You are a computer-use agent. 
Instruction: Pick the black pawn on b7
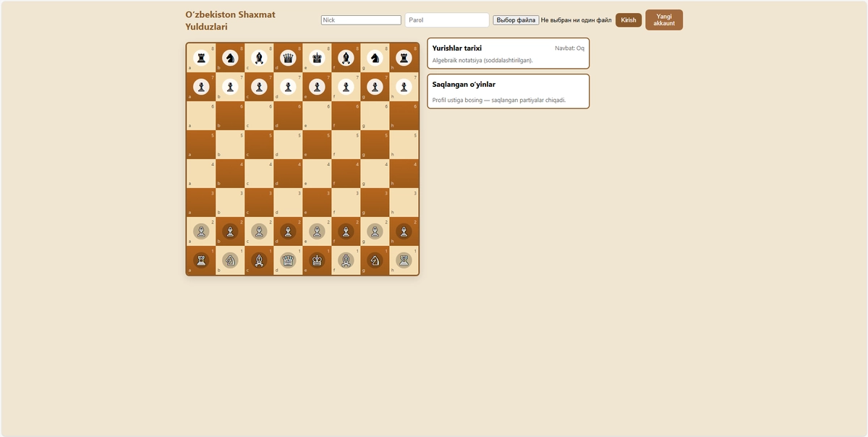pyautogui.click(x=230, y=87)
